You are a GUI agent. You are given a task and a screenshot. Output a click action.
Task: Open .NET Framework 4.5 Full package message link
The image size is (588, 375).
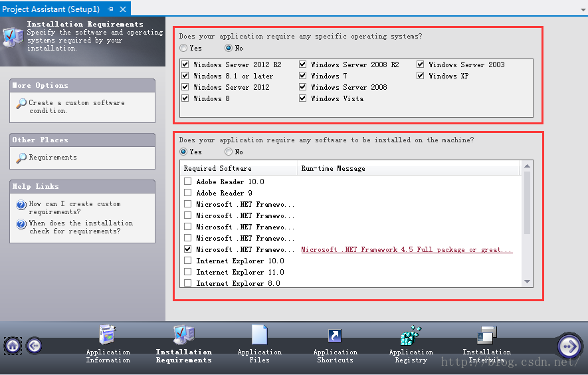tap(407, 249)
